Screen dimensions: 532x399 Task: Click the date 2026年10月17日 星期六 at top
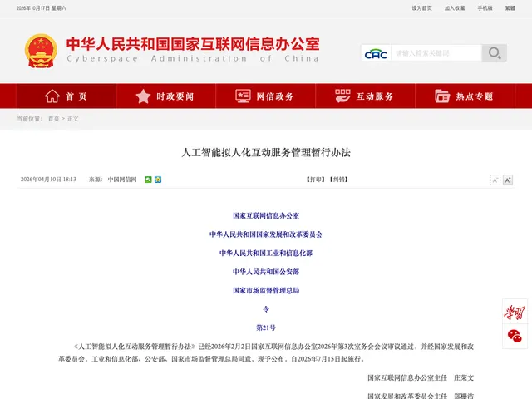42,8
